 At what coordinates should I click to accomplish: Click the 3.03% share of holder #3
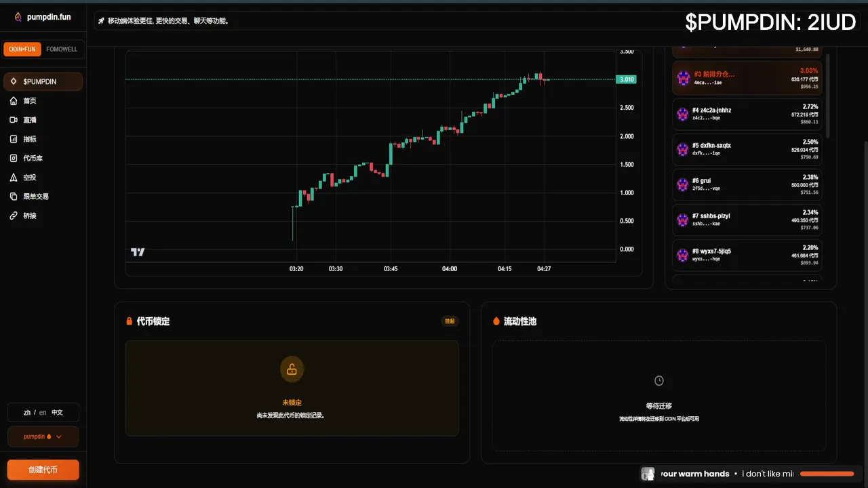pos(809,70)
